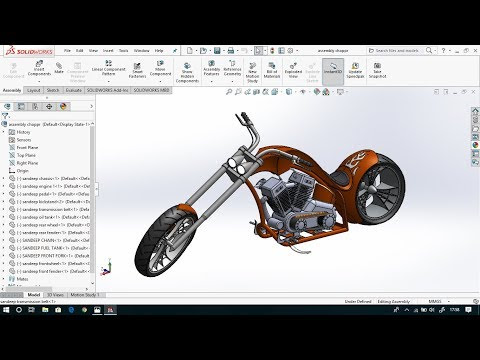Click the New Motion Study icon
Viewport: 480px width, 360px height.
[252, 72]
